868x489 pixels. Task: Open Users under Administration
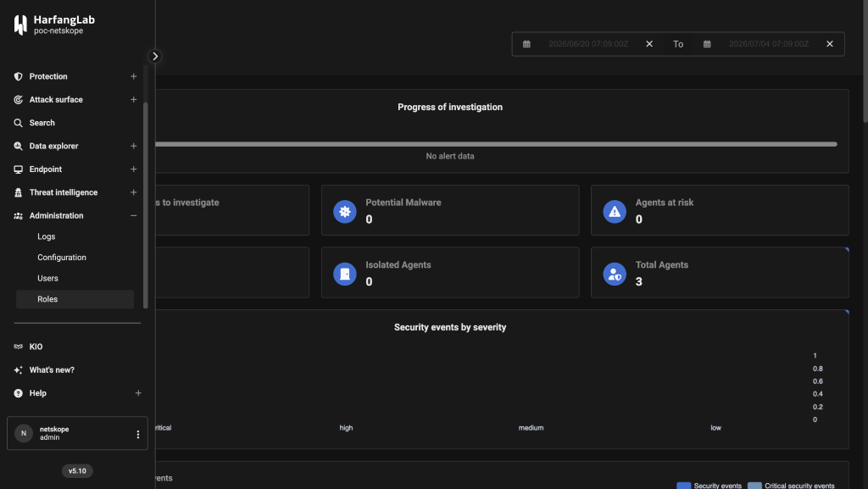75,278
